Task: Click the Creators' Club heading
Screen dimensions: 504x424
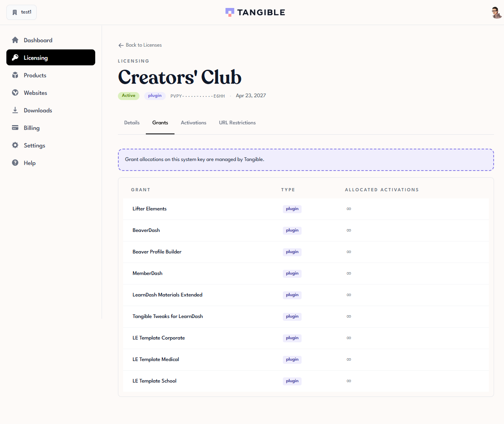Action: [180, 77]
